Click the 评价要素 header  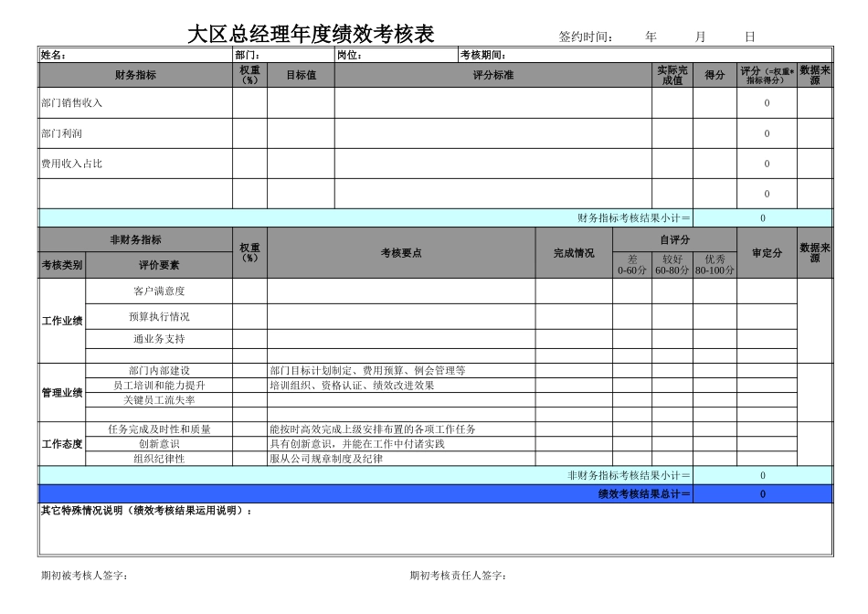click(x=159, y=265)
